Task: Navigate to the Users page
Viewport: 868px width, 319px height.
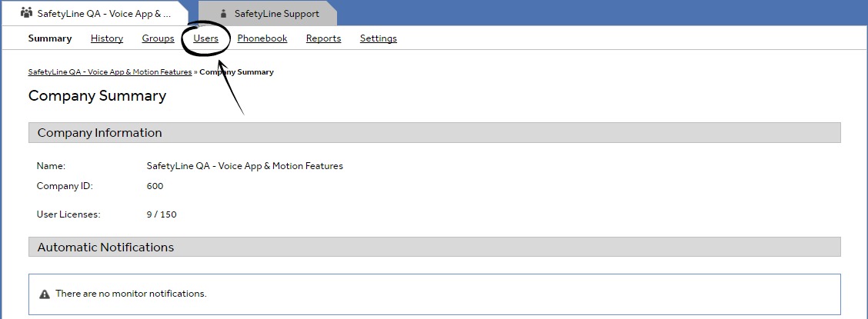Action: (x=206, y=38)
